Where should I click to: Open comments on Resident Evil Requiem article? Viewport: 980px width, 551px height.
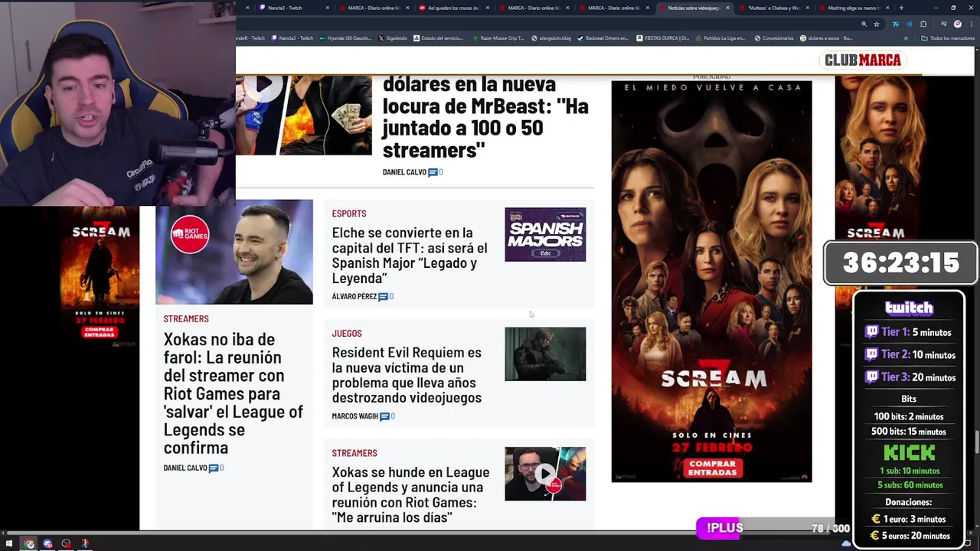[x=387, y=416]
